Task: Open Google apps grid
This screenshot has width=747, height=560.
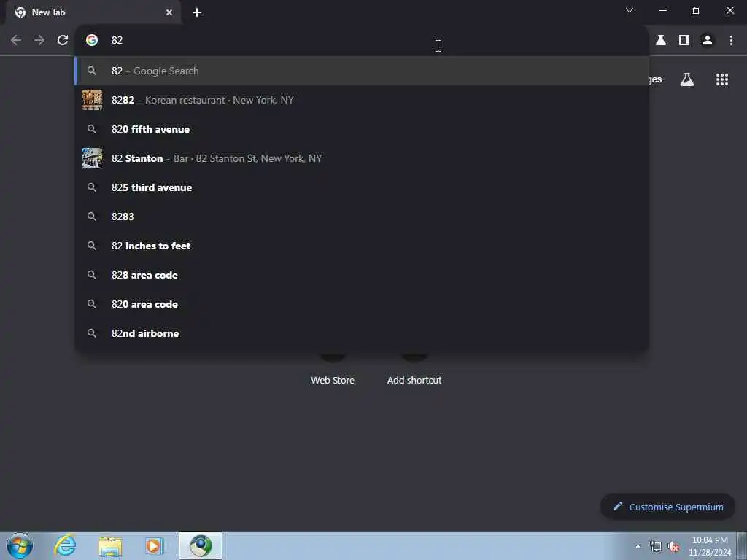Action: [722, 79]
